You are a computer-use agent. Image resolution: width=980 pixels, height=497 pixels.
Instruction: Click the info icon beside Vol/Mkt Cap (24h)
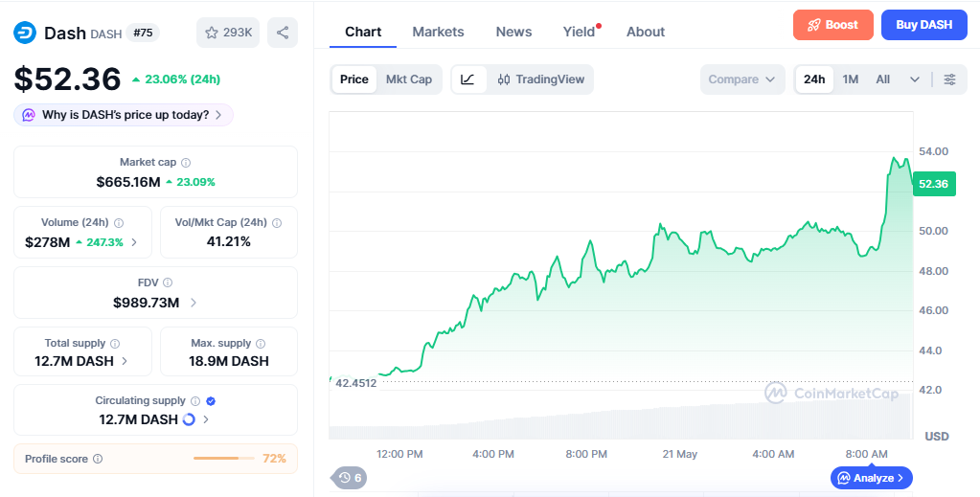click(x=277, y=222)
